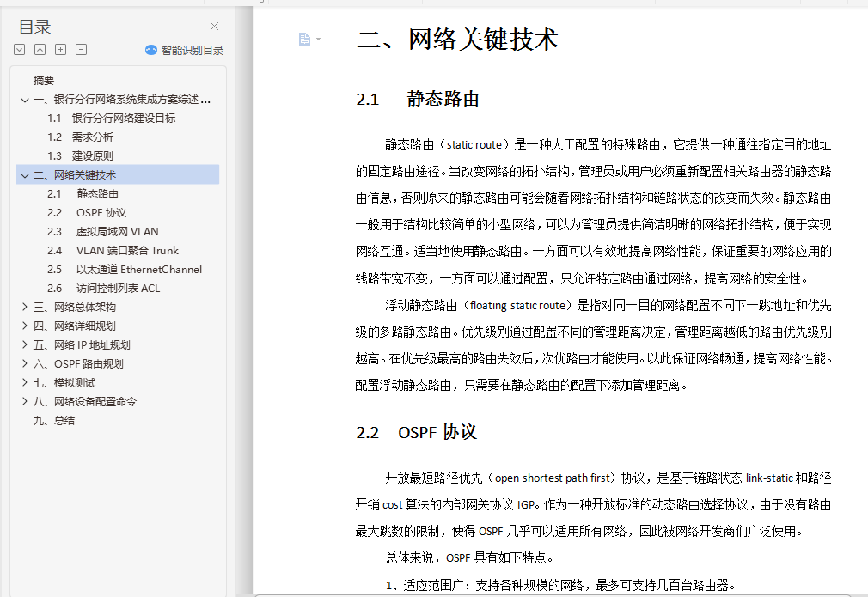The width and height of the screenshot is (868, 597).
Task: Go to 九、总结 in the outline
Action: [53, 421]
